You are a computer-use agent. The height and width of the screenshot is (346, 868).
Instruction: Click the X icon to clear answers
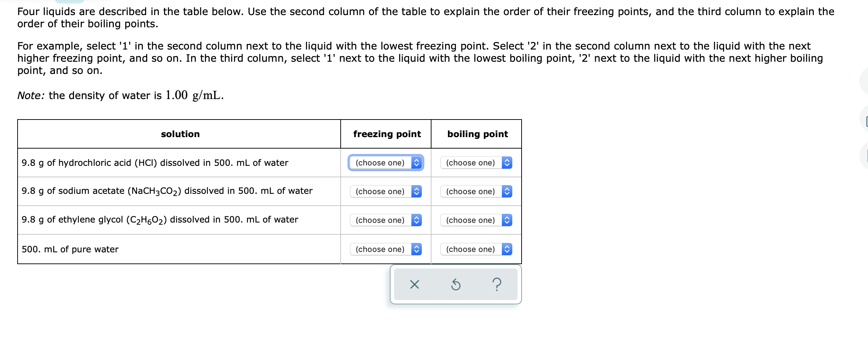414,284
